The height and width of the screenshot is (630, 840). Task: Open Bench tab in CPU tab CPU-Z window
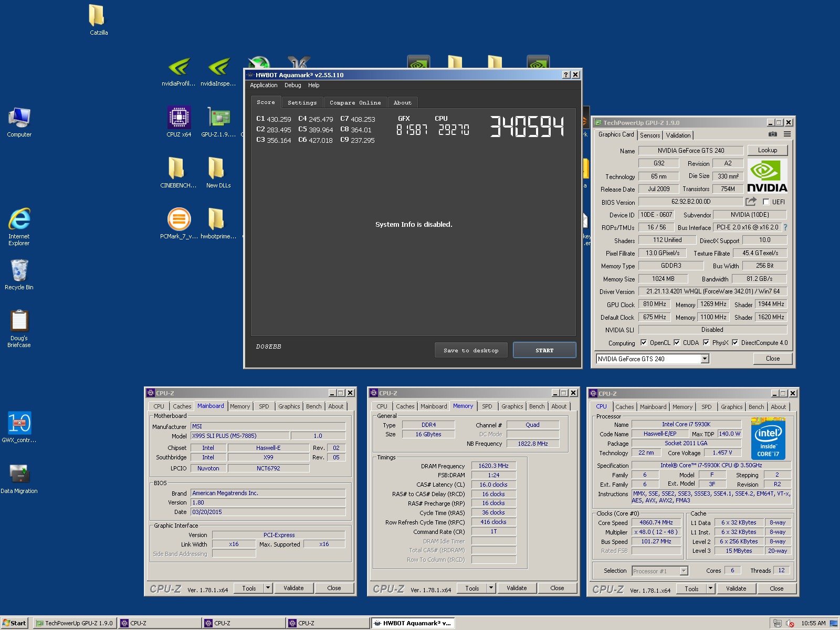[757, 407]
